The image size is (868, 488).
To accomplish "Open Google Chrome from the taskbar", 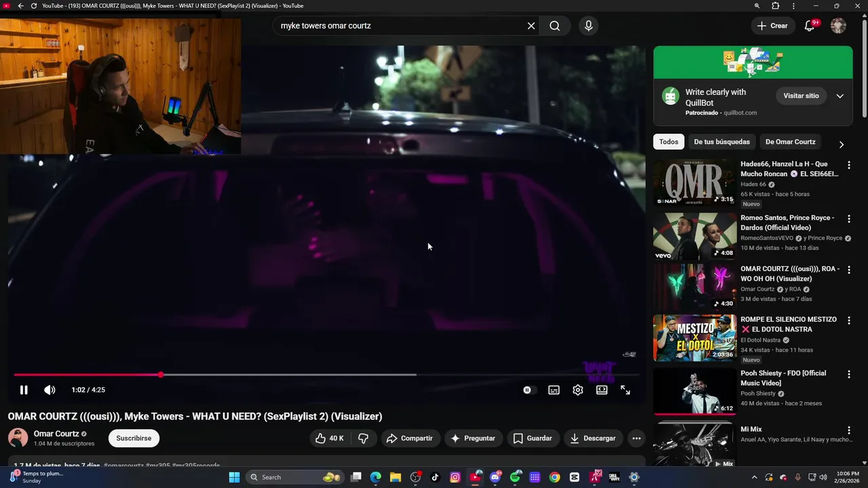I will coord(555,477).
